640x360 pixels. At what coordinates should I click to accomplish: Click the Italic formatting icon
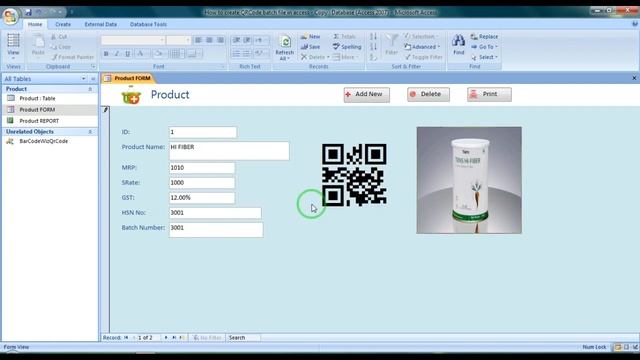[x=117, y=53]
